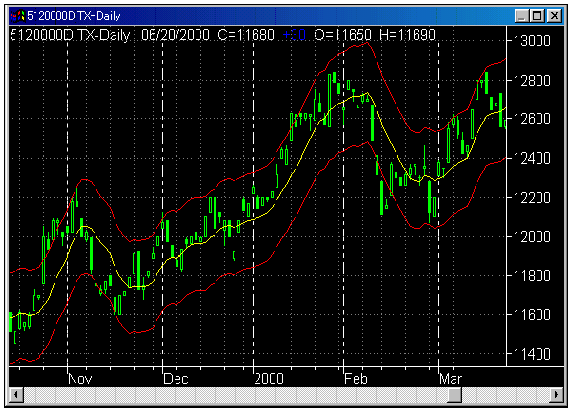Click the closing value C=11680 in the header
The image size is (571, 411).
pyautogui.click(x=246, y=35)
